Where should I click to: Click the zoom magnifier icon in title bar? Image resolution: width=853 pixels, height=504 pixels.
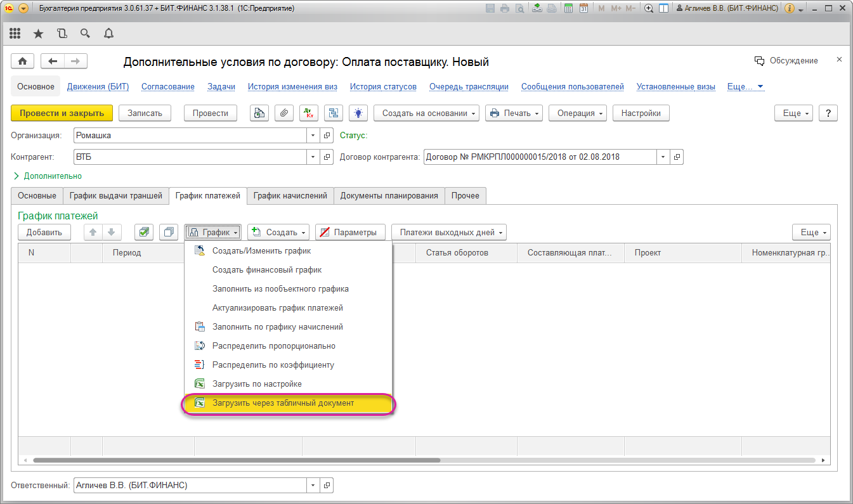[x=649, y=8]
